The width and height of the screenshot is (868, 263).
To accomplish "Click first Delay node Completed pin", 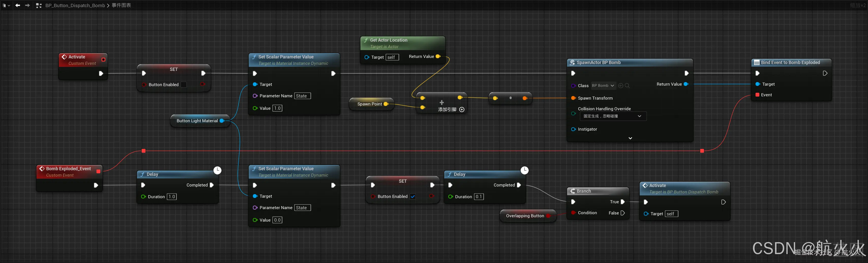I will point(212,185).
